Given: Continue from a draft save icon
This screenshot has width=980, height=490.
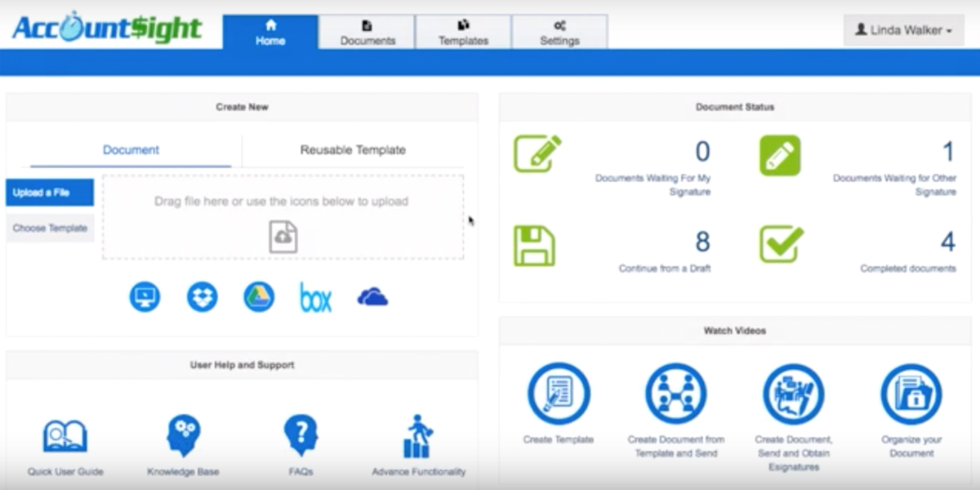Looking at the screenshot, I should 535,244.
